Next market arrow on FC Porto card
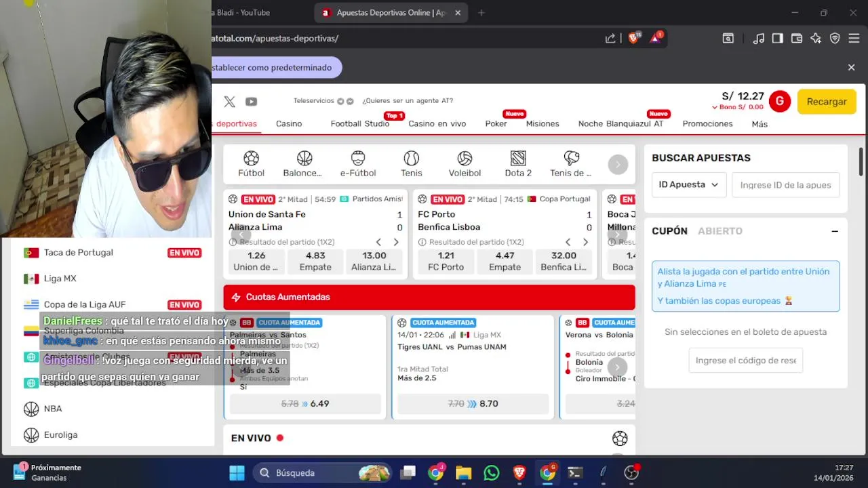 [585, 242]
